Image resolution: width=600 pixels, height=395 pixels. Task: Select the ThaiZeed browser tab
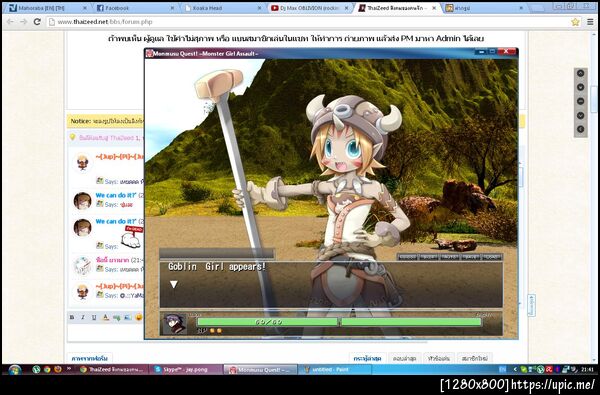pos(397,8)
